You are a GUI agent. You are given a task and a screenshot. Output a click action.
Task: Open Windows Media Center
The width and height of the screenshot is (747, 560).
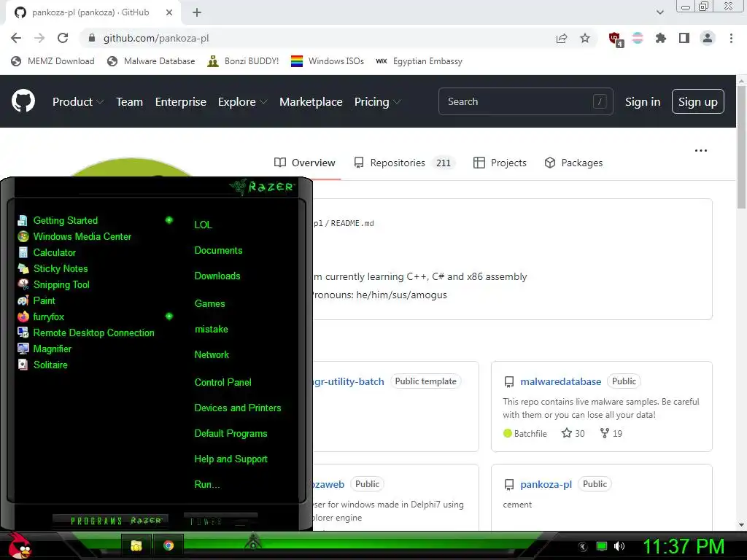82,237
